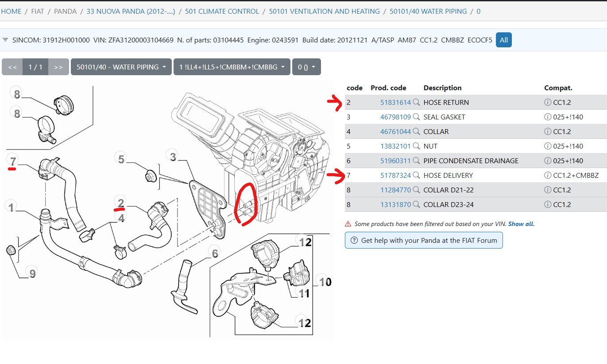The width and height of the screenshot is (607, 364).
Task: Click magnifier icon next to 13832101
Action: [416, 146]
